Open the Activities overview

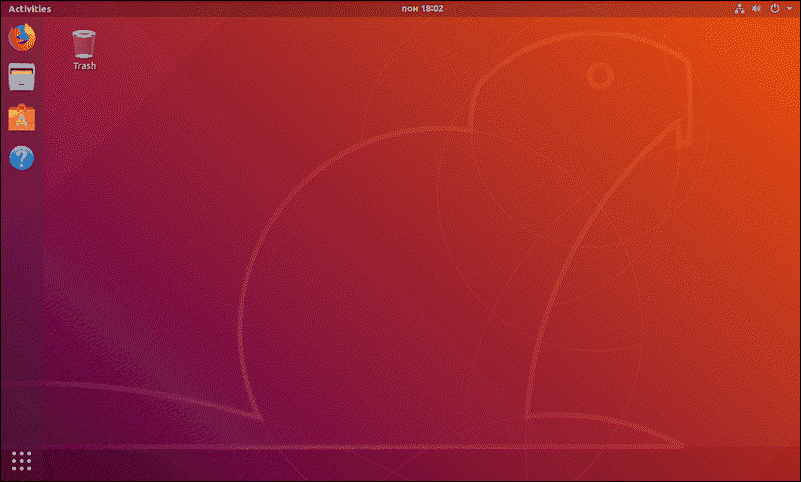tap(29, 8)
